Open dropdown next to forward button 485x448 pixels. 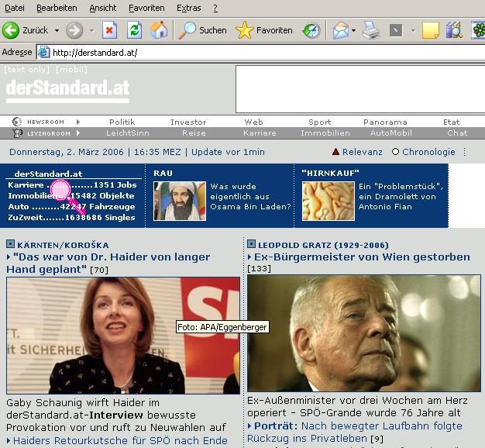pyautogui.click(x=91, y=31)
